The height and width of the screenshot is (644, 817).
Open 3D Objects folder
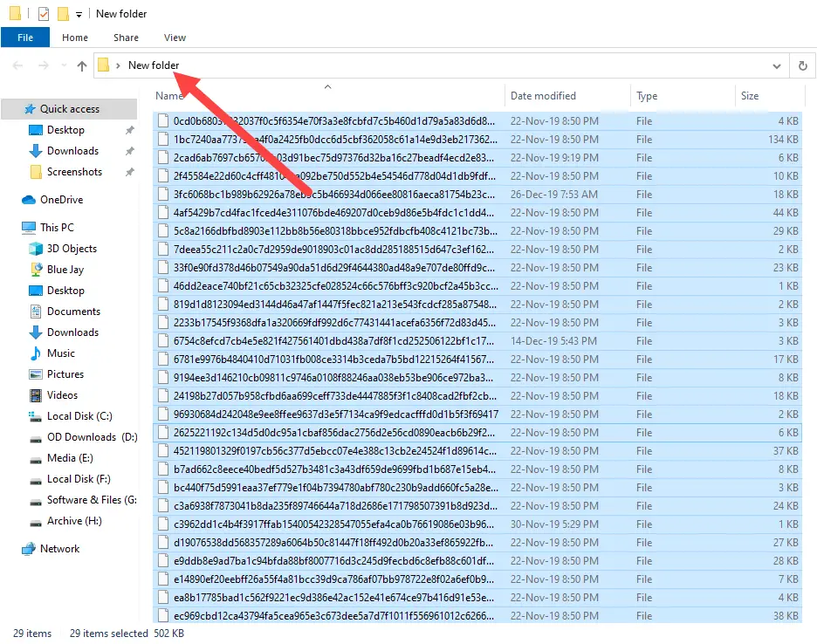(72, 249)
